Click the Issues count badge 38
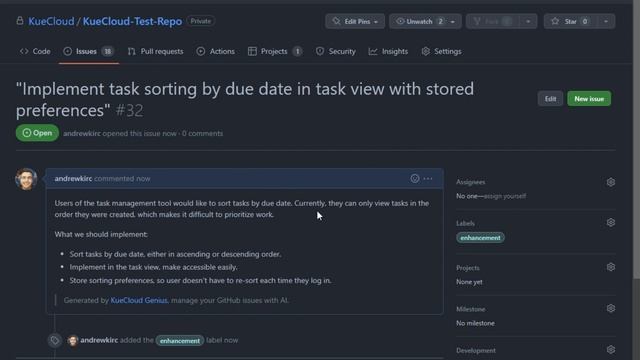The width and height of the screenshot is (640, 360). point(107,51)
